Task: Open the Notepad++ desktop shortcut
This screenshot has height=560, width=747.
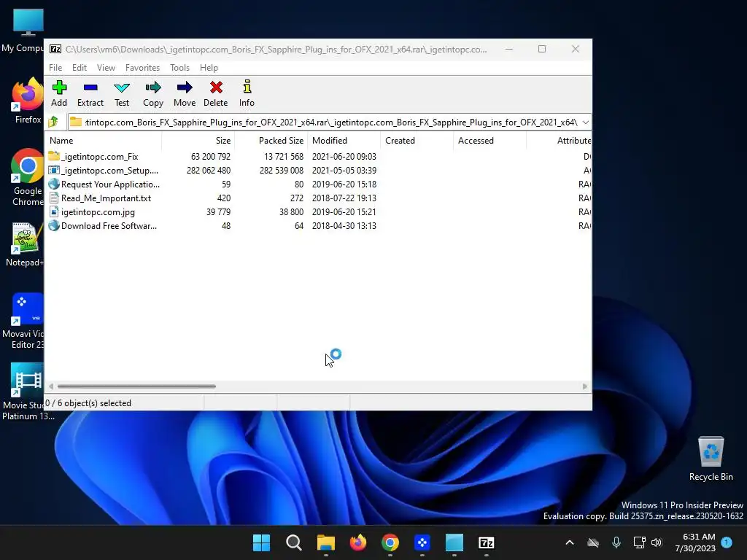Action: 25,244
